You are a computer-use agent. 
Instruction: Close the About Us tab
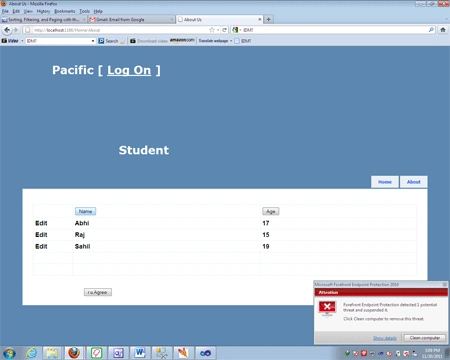(260, 19)
